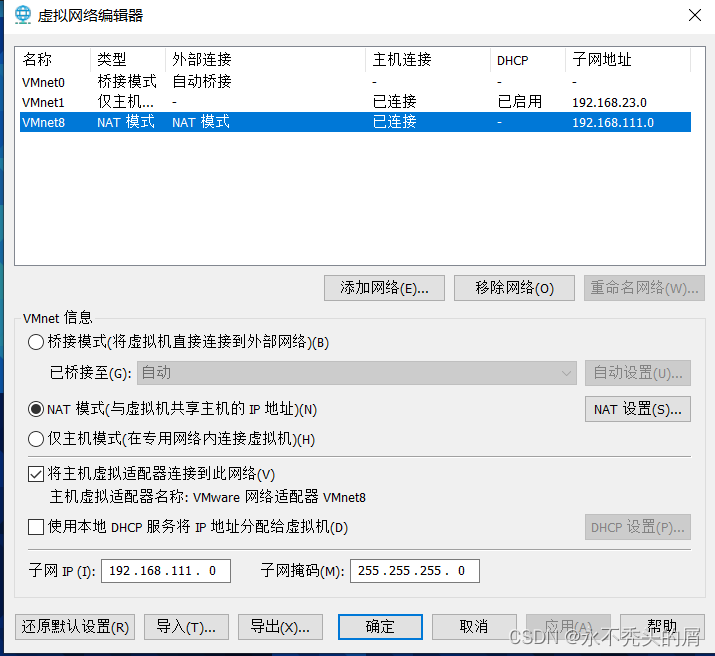Click 重命名网络(W)... button
Screen dimensions: 715x656
coord(644,288)
